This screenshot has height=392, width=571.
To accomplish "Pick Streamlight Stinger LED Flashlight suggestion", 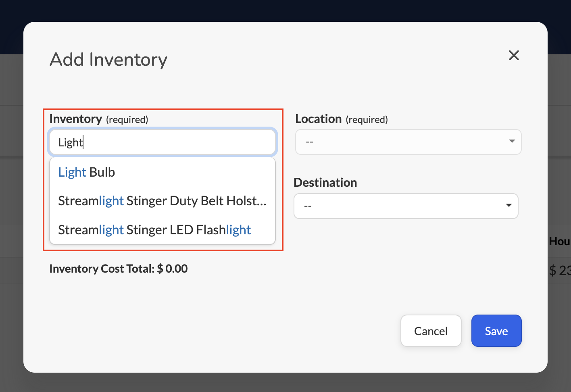I will point(163,230).
